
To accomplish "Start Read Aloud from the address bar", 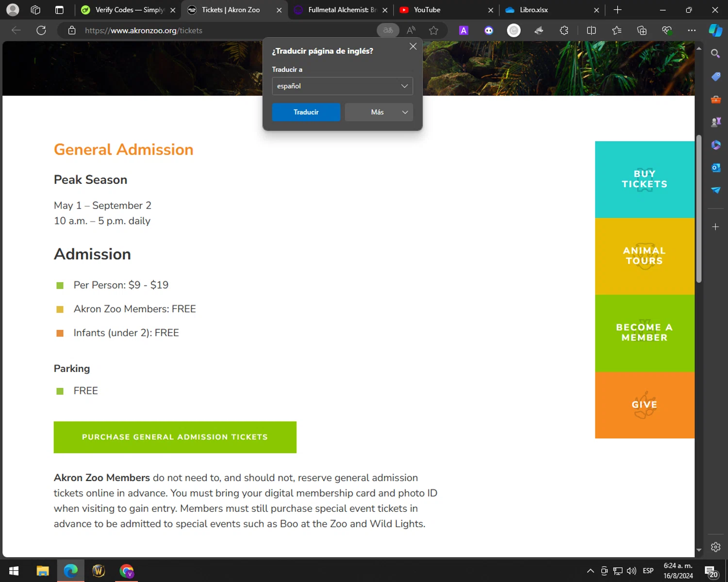I will coord(411,31).
